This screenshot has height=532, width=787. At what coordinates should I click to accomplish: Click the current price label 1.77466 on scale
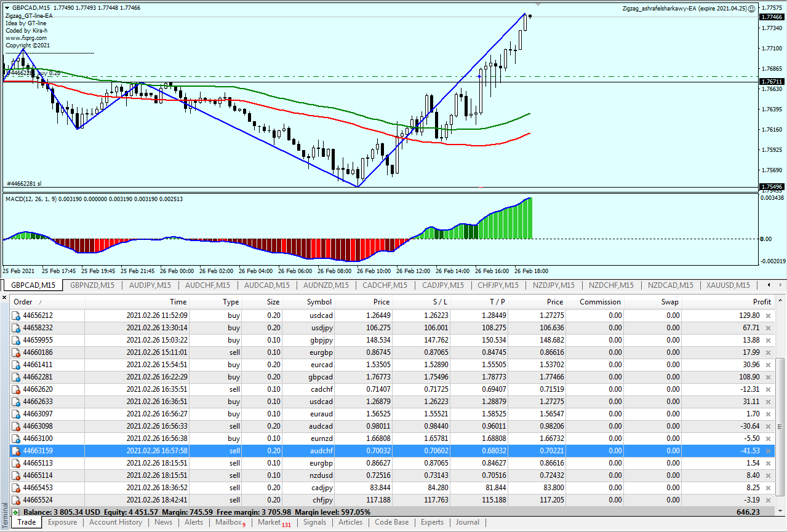click(x=772, y=18)
